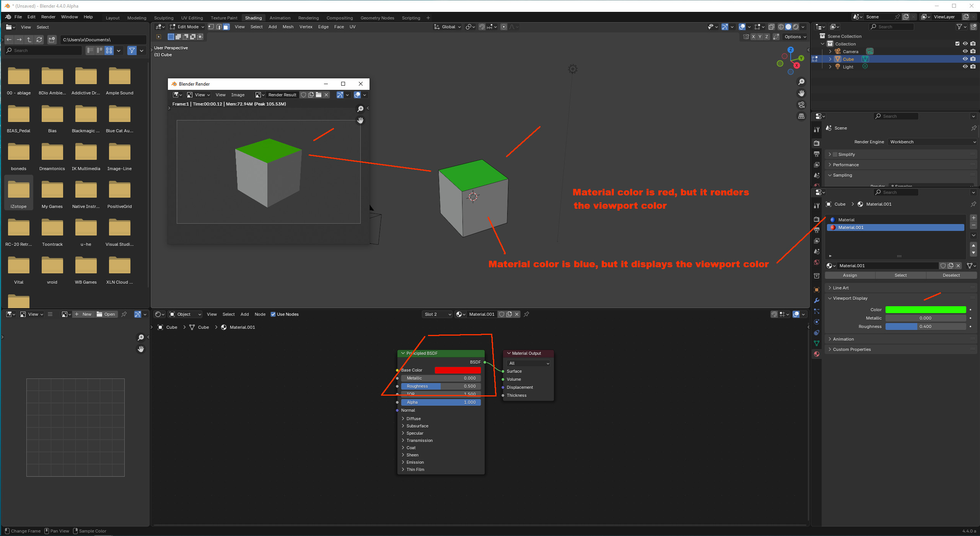Click pan hand icon in Blender Render window
Screen dimensions: 980x536
point(360,120)
